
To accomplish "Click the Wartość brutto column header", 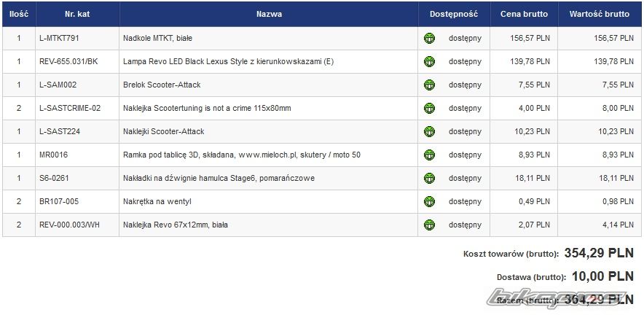I will [600, 14].
